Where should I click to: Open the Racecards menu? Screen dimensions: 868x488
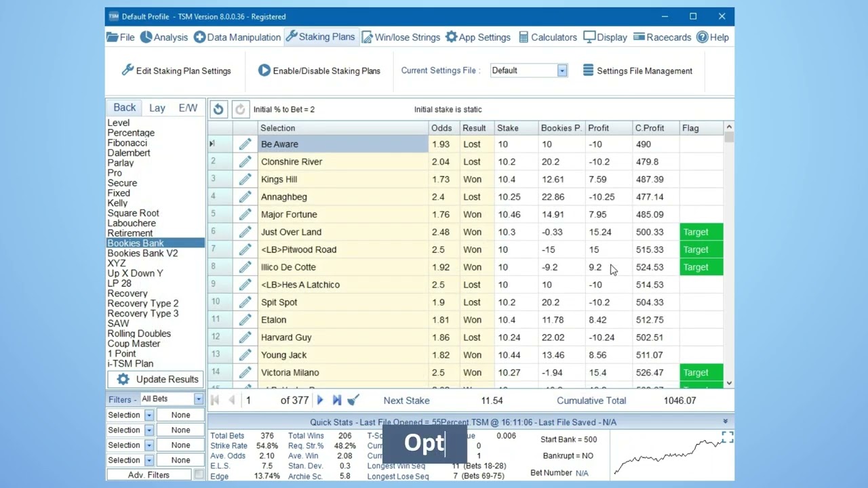click(662, 37)
